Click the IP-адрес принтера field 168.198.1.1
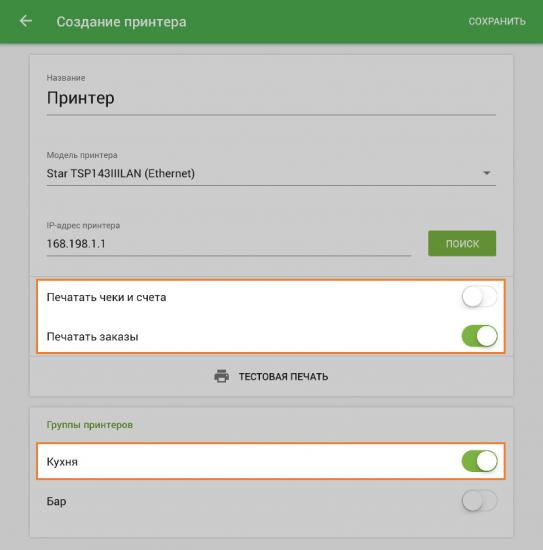This screenshot has height=550, width=543. 229,244
